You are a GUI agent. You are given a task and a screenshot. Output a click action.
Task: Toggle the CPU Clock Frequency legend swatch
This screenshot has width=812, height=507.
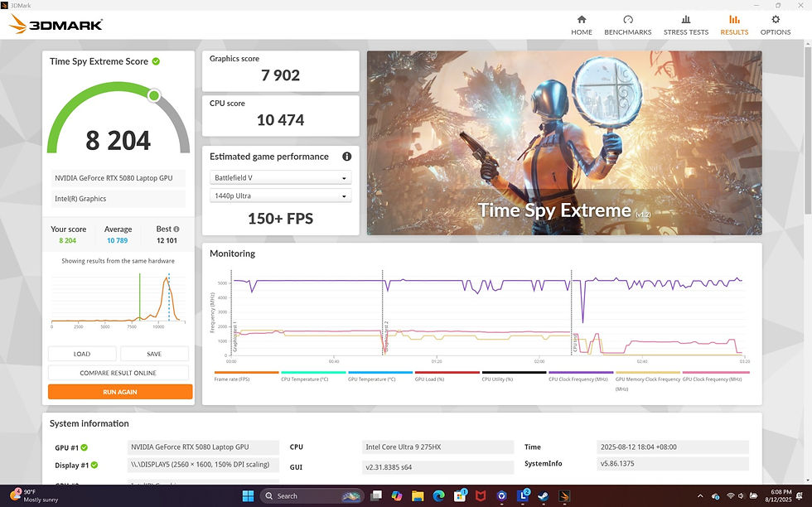tap(581, 372)
